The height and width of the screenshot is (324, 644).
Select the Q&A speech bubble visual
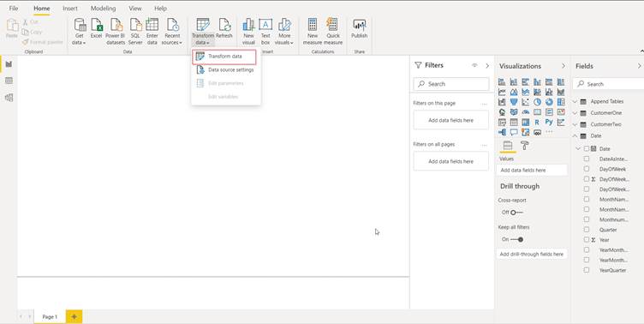[x=513, y=132]
